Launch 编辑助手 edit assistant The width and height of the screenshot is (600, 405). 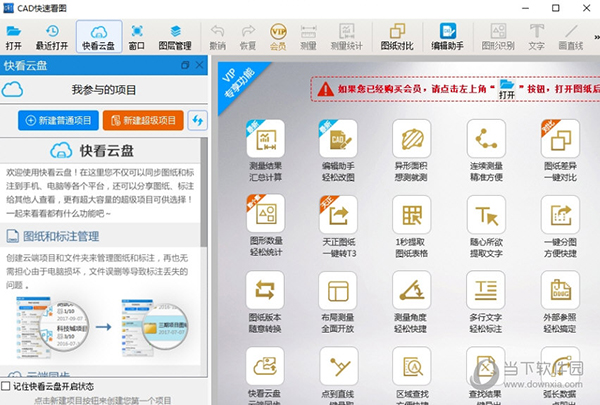(x=447, y=37)
